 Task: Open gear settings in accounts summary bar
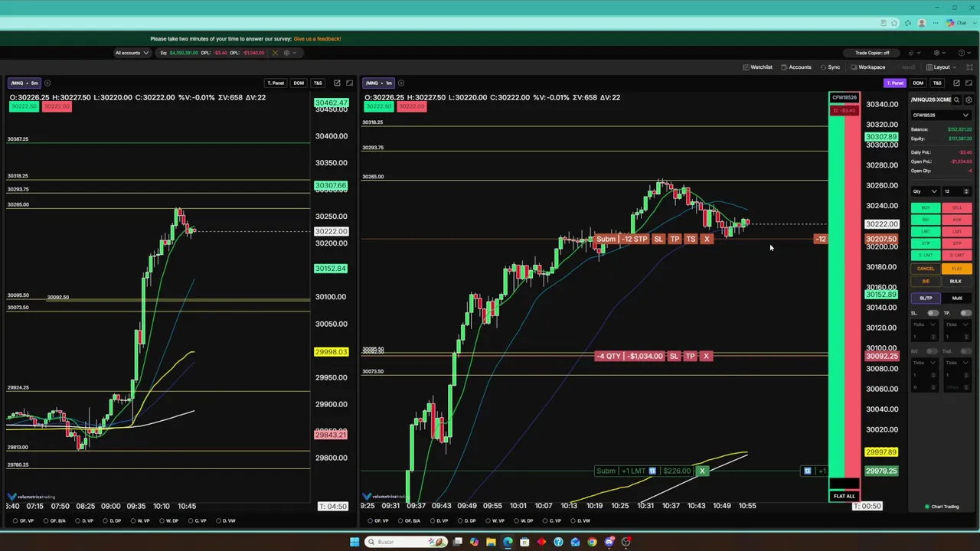[286, 53]
